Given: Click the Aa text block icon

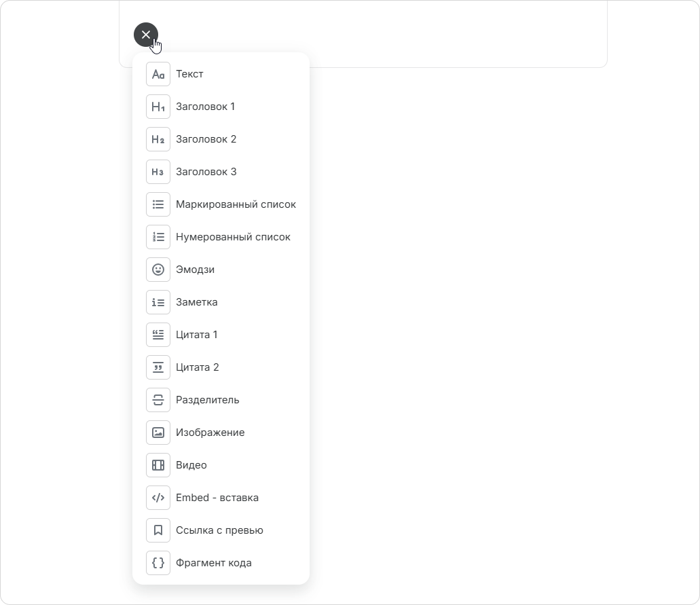Looking at the screenshot, I should click(x=158, y=74).
